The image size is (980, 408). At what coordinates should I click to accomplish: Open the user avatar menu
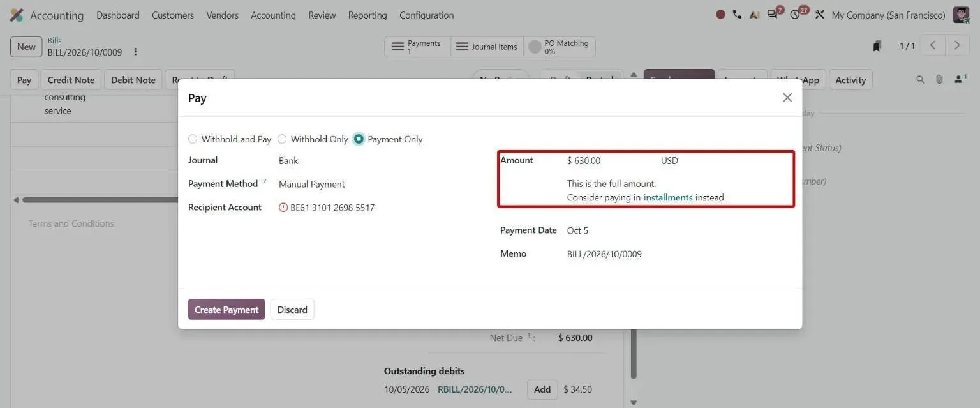coord(961,15)
